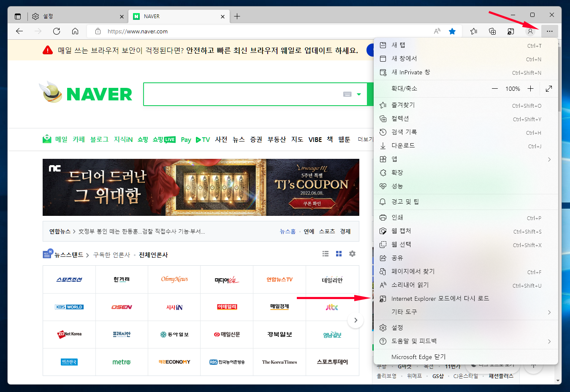This screenshot has height=392, width=570.
Task: Open 새 InPrivate 창 from menu
Action: point(466,72)
